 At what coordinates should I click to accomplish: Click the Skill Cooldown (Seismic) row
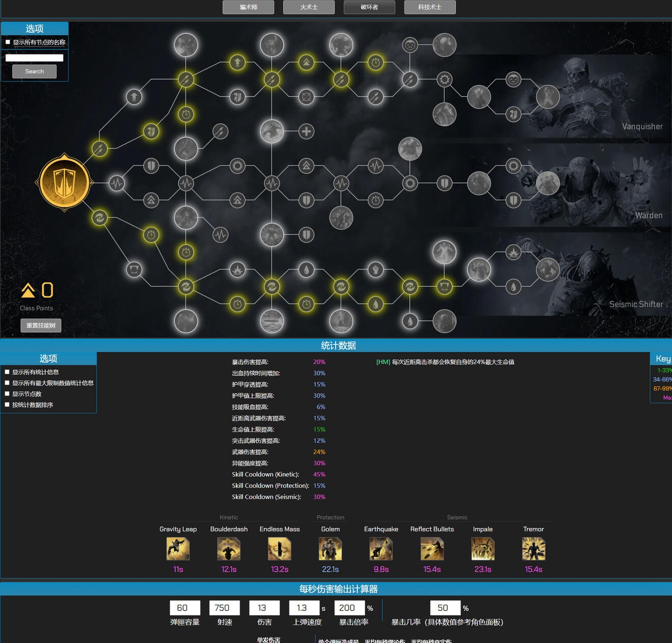coord(279,497)
